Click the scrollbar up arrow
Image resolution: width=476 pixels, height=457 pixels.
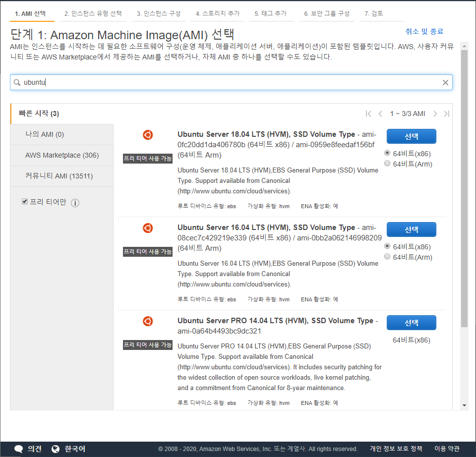[x=464, y=46]
